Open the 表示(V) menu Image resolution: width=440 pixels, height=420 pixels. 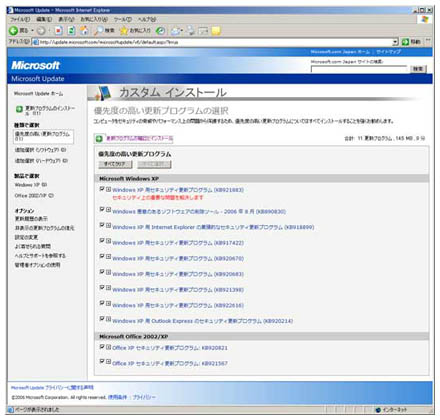point(66,19)
